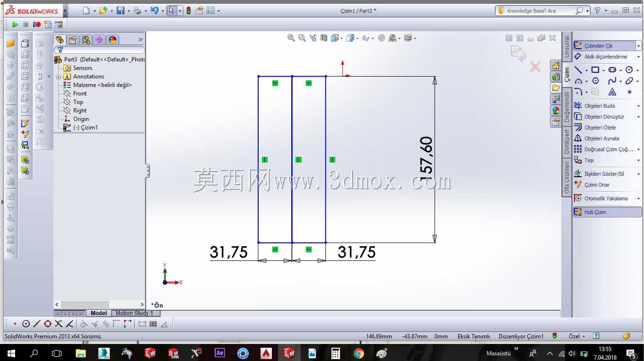644x361 pixels.
Task: Select the Line sketch tool
Action: click(x=578, y=70)
